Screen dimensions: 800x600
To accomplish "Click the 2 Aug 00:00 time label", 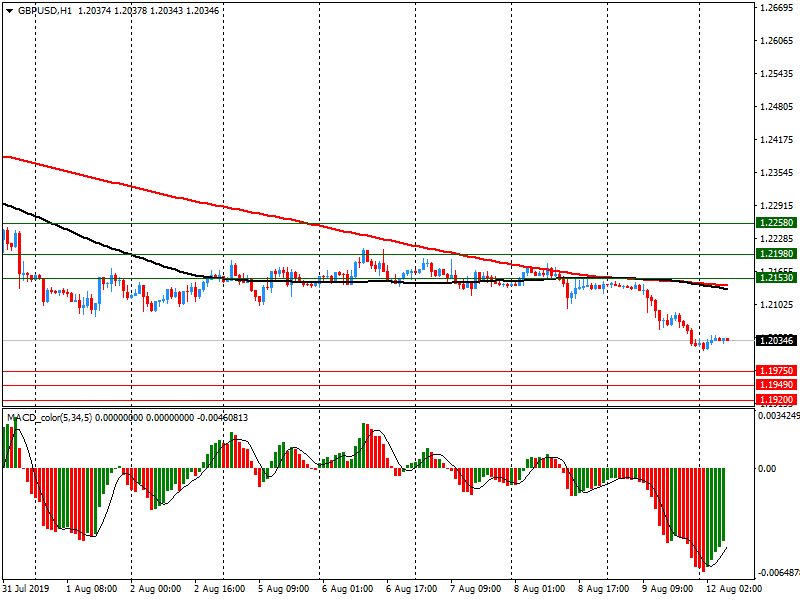I will pos(156,589).
